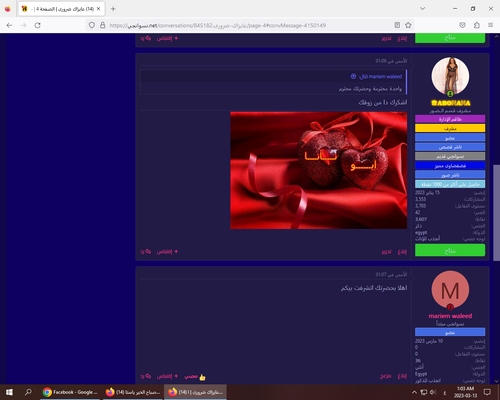Open the ABOHANA user avatar
500x400 pixels.
(450, 76)
